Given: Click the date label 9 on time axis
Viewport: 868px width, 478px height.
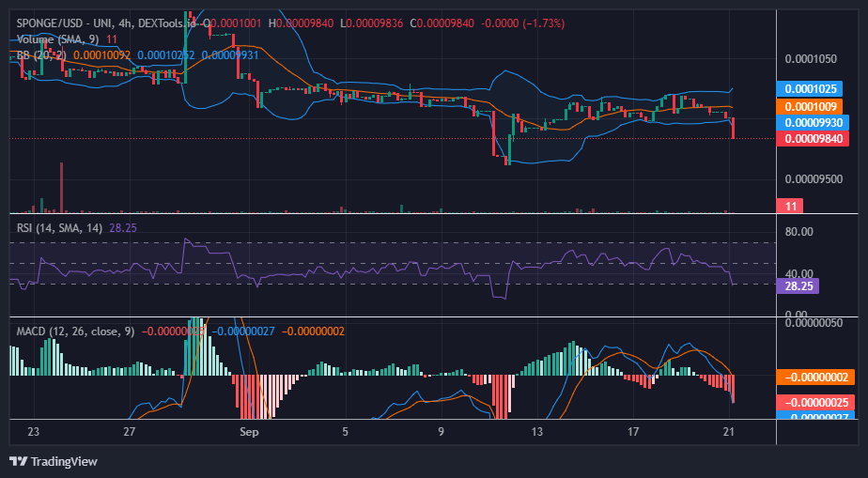Looking at the screenshot, I should (x=442, y=432).
